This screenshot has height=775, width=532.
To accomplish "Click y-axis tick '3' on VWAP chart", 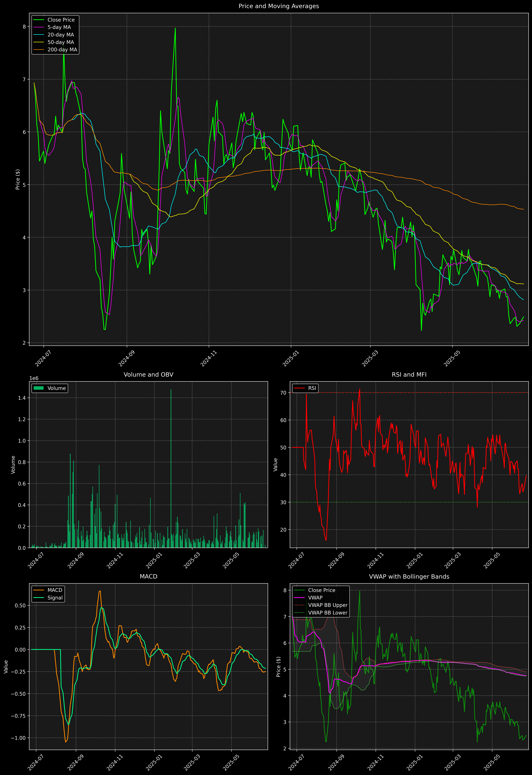I will [x=285, y=722].
